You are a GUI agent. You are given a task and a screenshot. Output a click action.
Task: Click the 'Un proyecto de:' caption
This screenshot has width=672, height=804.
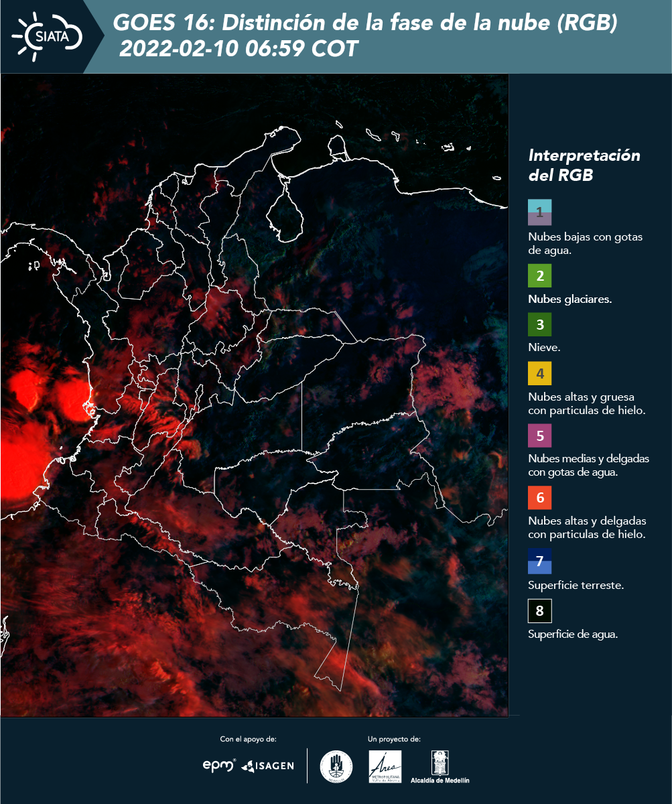[394, 739]
